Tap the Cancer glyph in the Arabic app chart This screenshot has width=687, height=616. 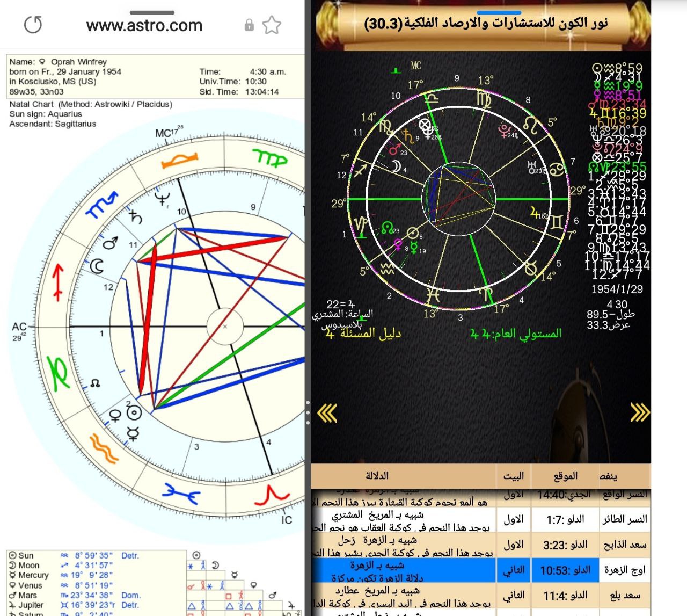[x=558, y=168]
